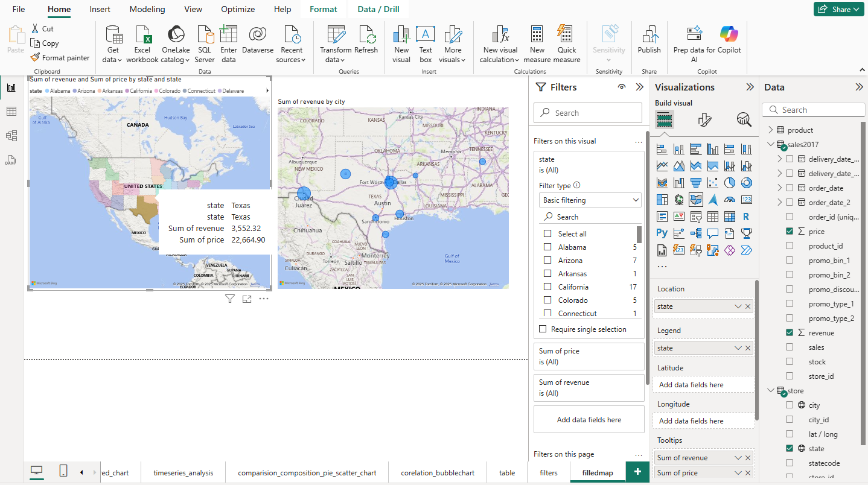
Task: Click the Data pane search field
Action: click(x=814, y=110)
